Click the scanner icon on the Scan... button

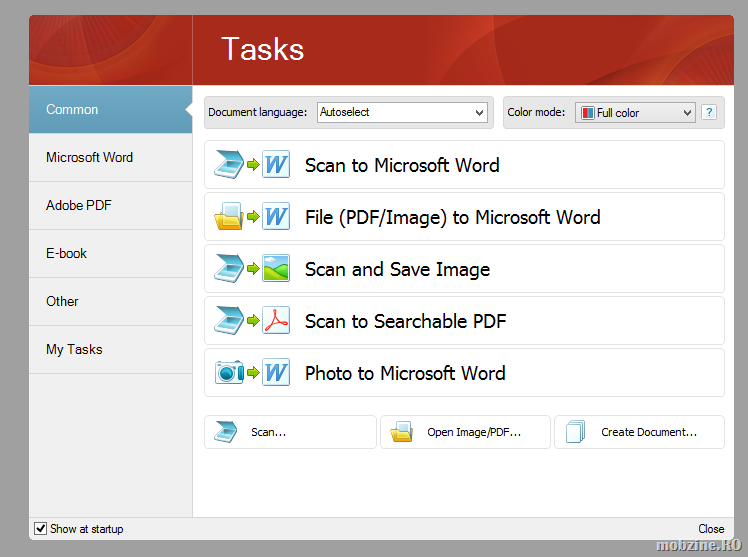[225, 432]
